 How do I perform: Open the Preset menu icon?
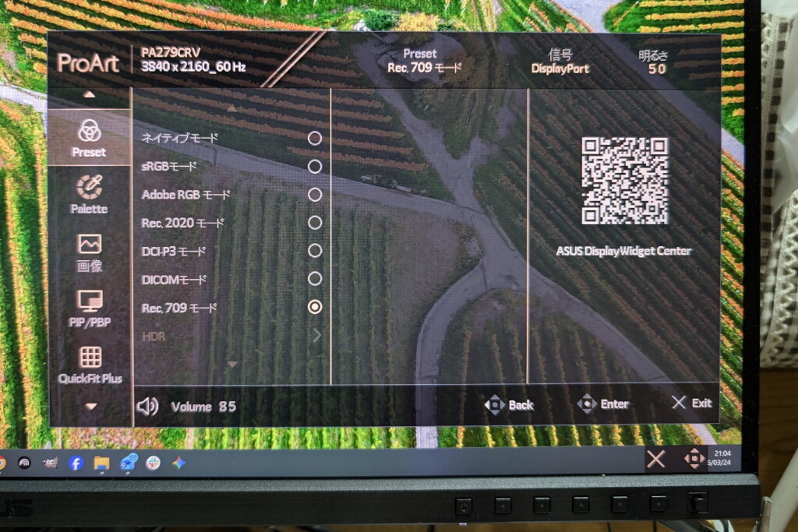click(89, 129)
